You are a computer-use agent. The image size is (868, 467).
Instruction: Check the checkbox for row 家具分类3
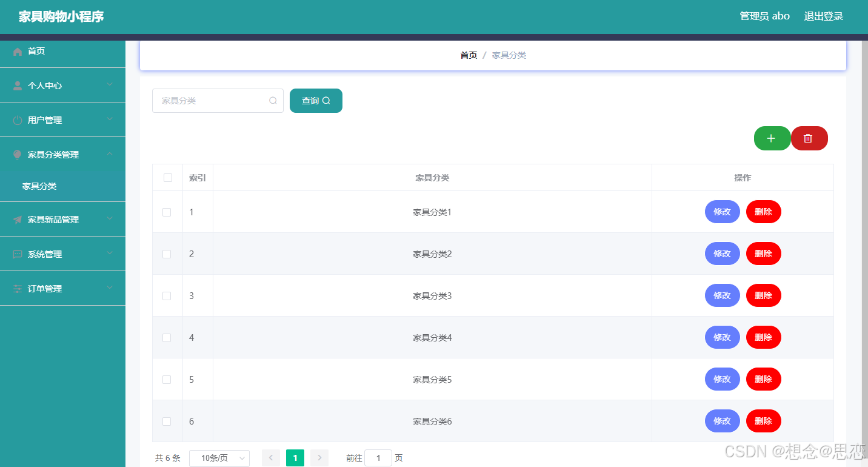tap(167, 296)
